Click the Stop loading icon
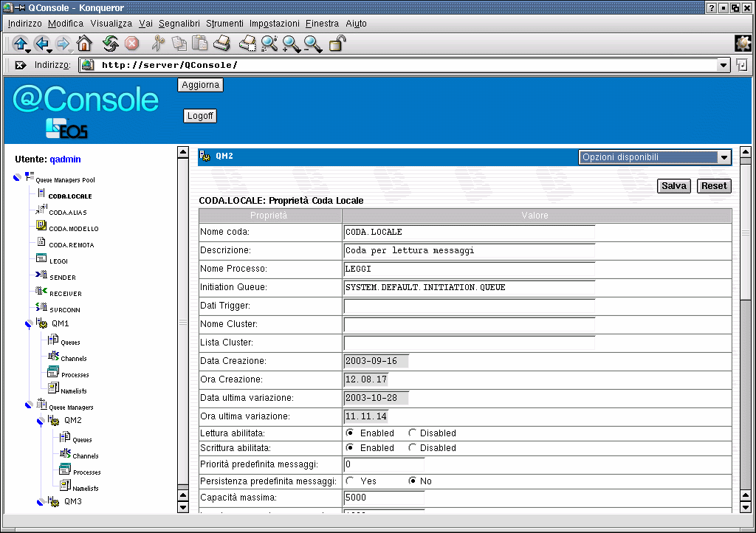Screen dimensions: 756x533 coord(131,44)
